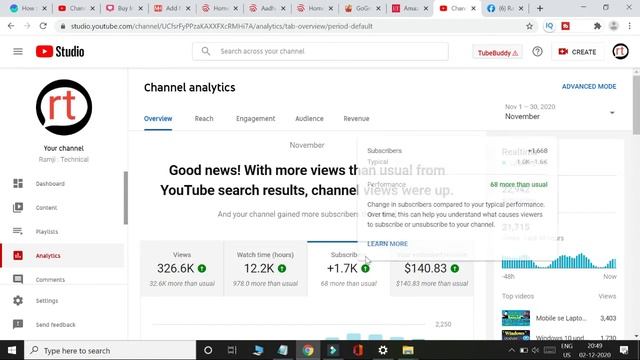This screenshot has height=360, width=640.
Task: Select the Analytics sidebar item
Action: 62,256
